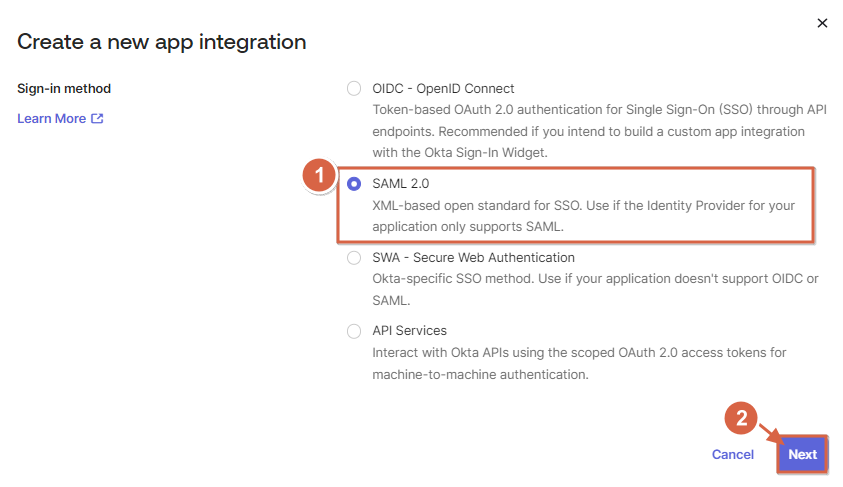Click the SAML 2.0 label text

tap(401, 184)
